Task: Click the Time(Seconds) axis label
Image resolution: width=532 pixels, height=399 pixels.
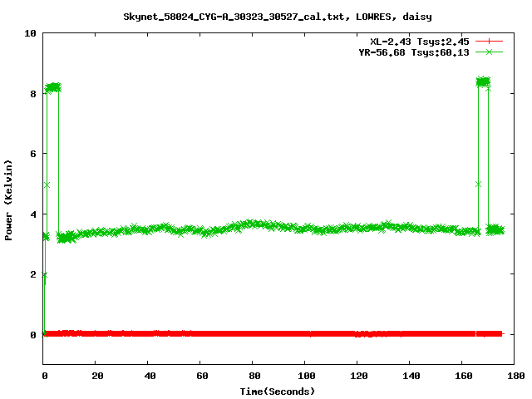Action: [x=277, y=392]
